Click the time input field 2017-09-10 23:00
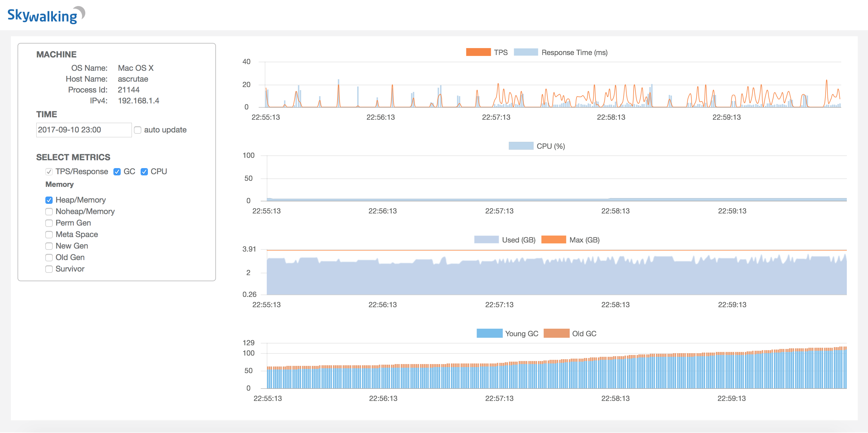 [84, 130]
